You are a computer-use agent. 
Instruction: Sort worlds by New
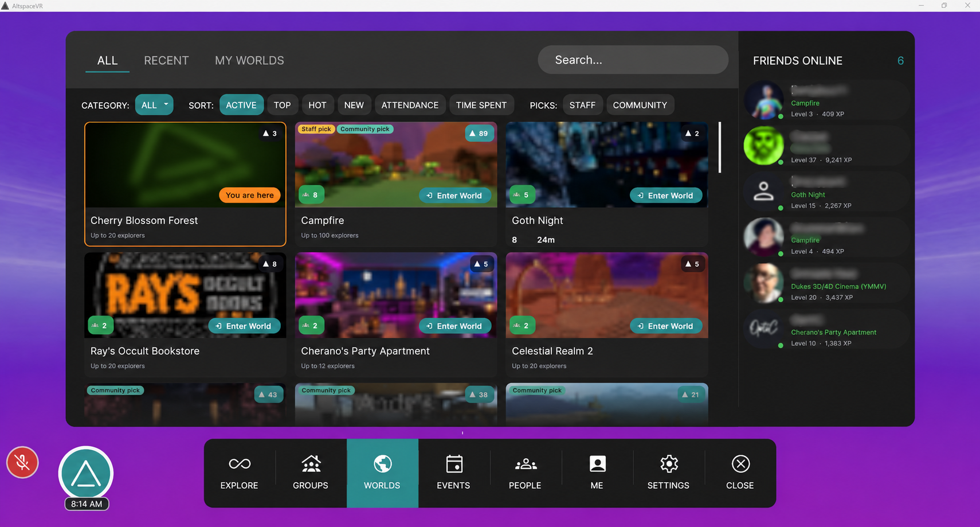tap(354, 105)
